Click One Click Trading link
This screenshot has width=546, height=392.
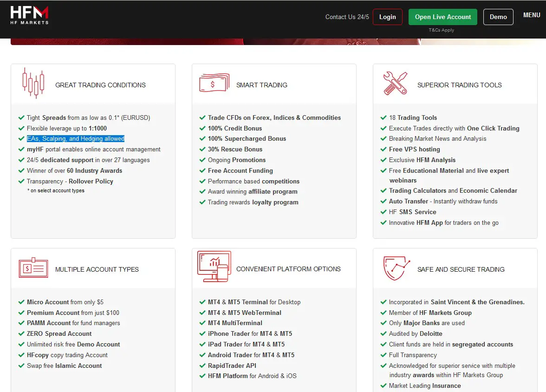tap(493, 128)
